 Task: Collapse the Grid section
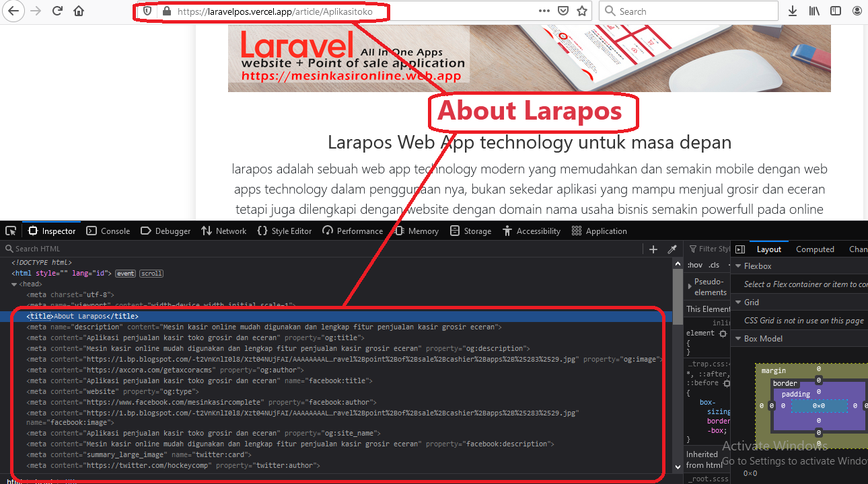pos(737,302)
